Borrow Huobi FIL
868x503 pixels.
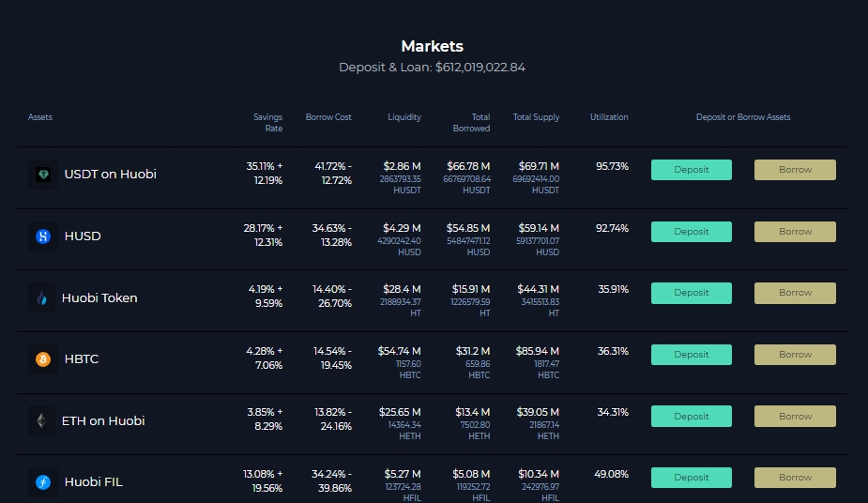pyautogui.click(x=795, y=478)
